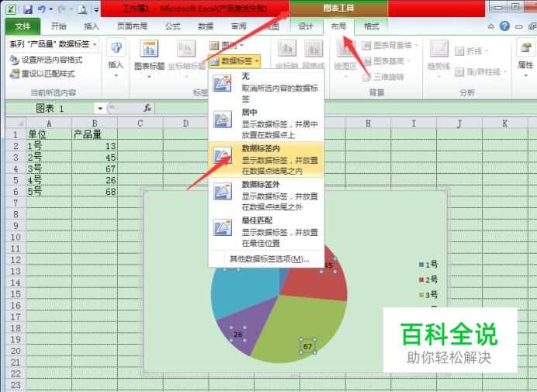This screenshot has height=392, width=537.
Task: Click the 图表背景墙 chart wall button
Action: (390, 45)
